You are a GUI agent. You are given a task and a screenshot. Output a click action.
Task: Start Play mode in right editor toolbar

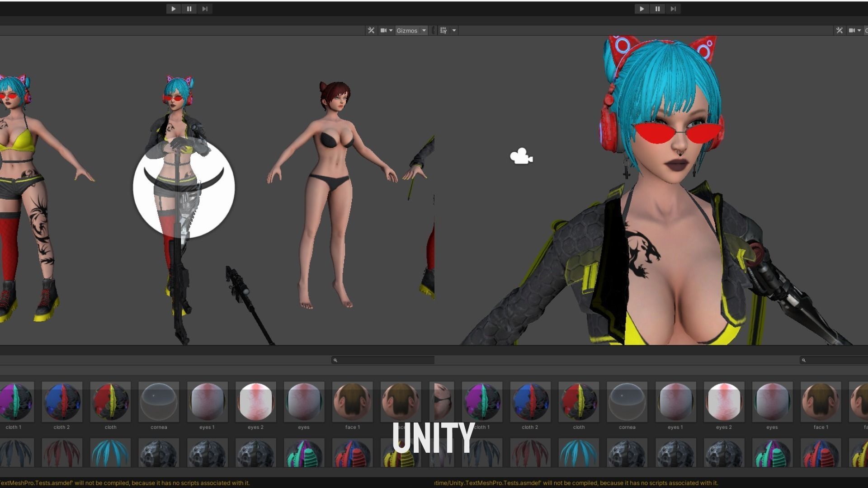click(642, 9)
